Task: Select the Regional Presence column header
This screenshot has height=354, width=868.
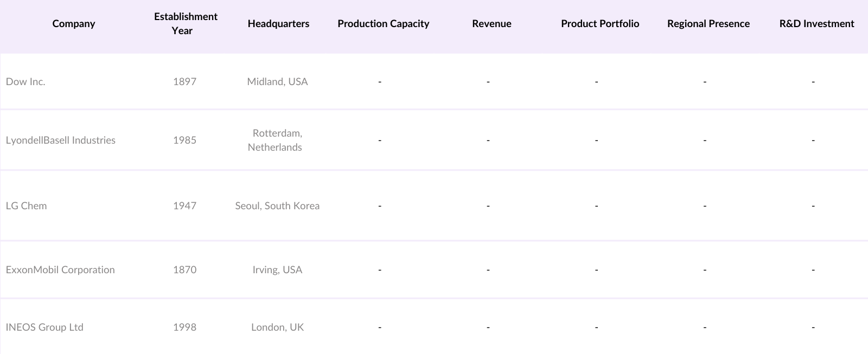Action: (709, 24)
